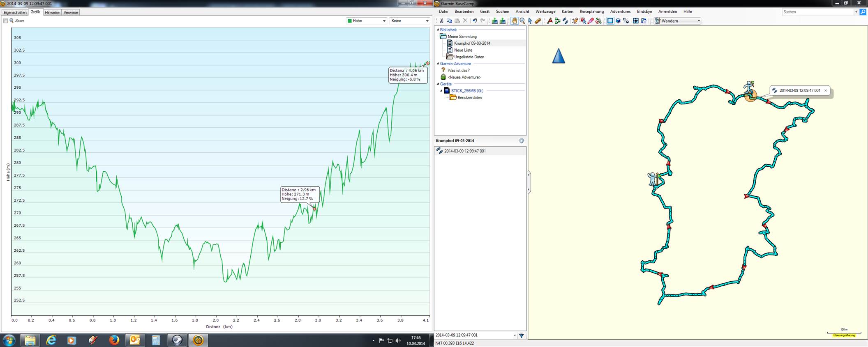Open the bottom track filter dropdown

coord(515,336)
